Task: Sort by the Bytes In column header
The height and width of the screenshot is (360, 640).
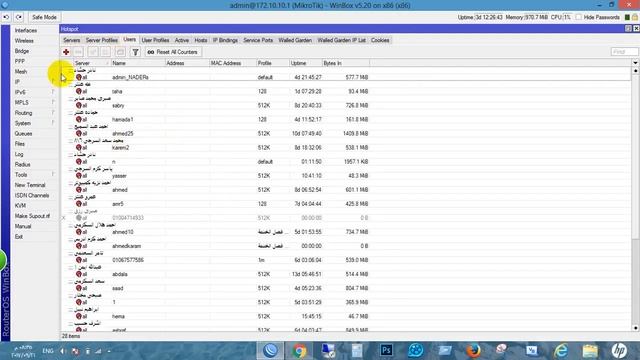Action: [x=346, y=63]
